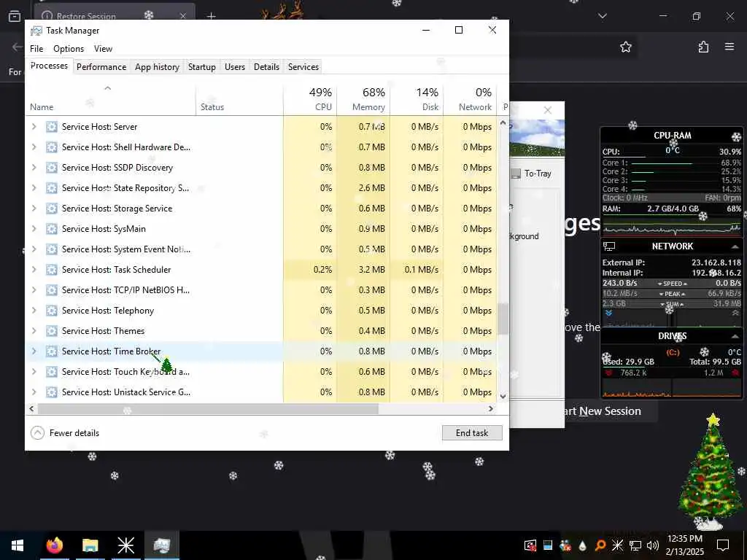This screenshot has width=747, height=560.
Task: Expand Service Host: System Event Notification row
Action: pos(34,249)
